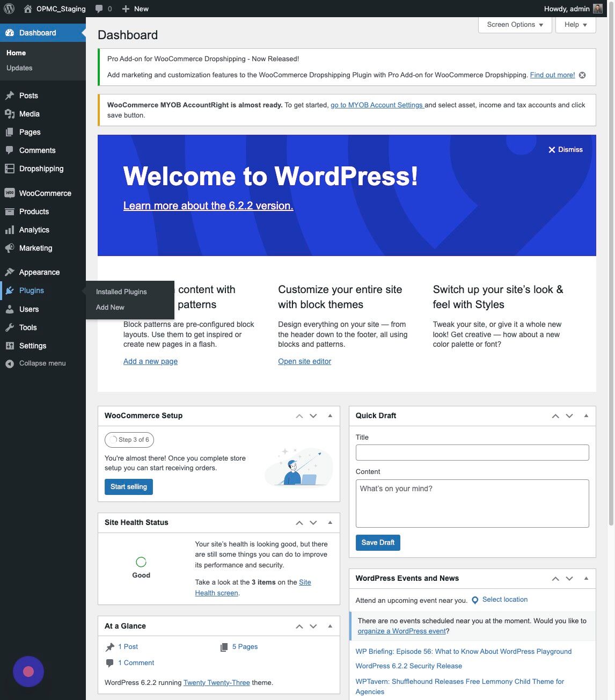Click the Select location link
Viewport: 615px width, 700px height.
tap(505, 600)
